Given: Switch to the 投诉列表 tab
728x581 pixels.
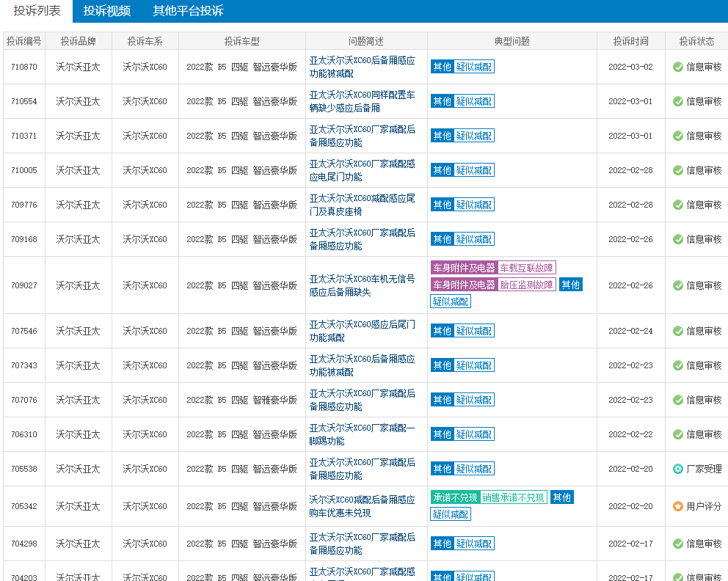Looking at the screenshot, I should click(x=37, y=11).
